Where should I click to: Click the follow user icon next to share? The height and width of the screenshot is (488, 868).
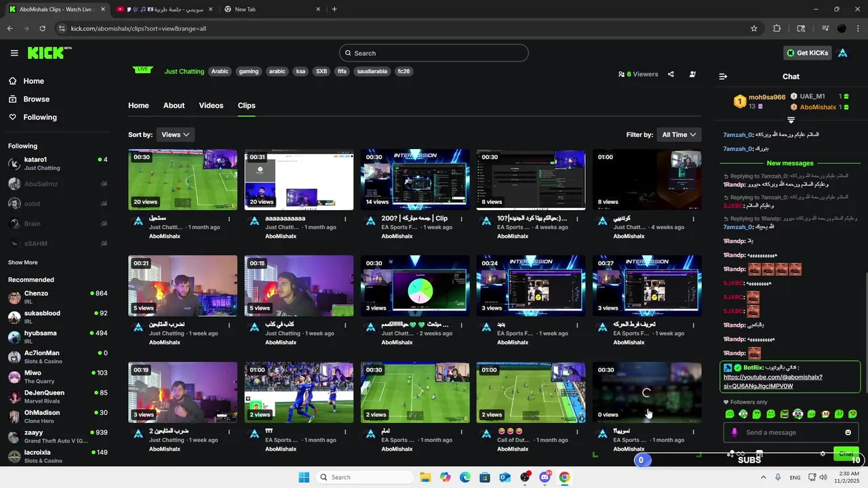coord(692,74)
